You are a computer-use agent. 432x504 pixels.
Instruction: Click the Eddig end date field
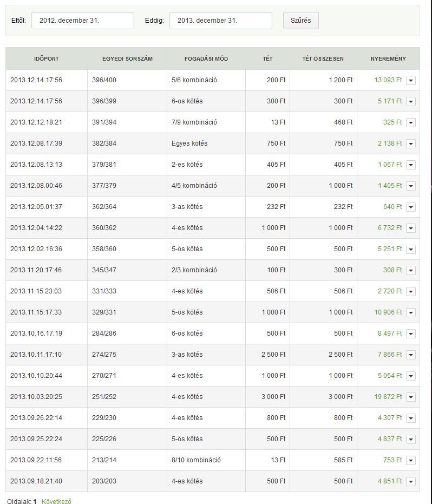pos(220,21)
